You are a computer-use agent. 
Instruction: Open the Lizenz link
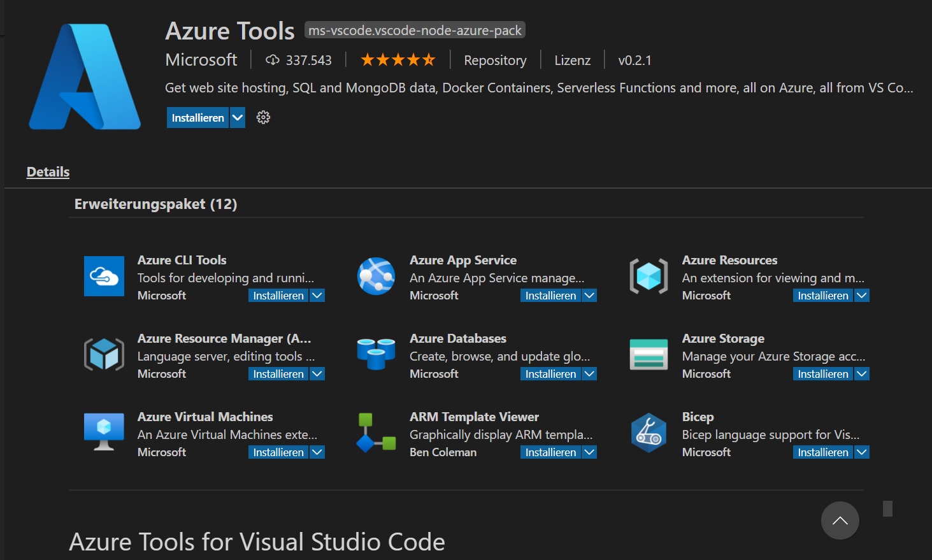point(572,61)
